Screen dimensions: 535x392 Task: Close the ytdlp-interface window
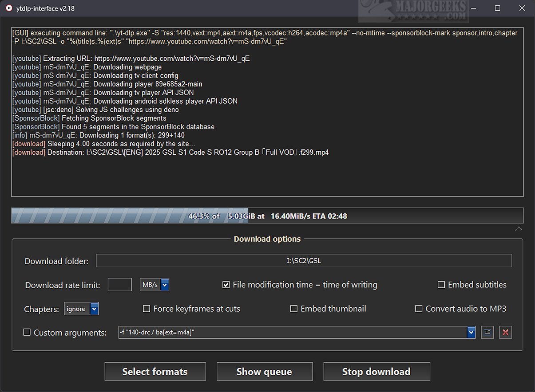click(523, 8)
